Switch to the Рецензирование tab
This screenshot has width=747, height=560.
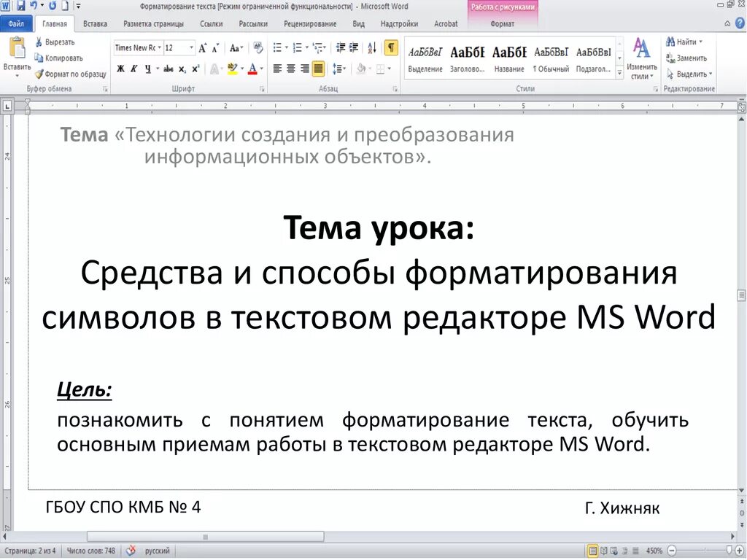pos(310,23)
